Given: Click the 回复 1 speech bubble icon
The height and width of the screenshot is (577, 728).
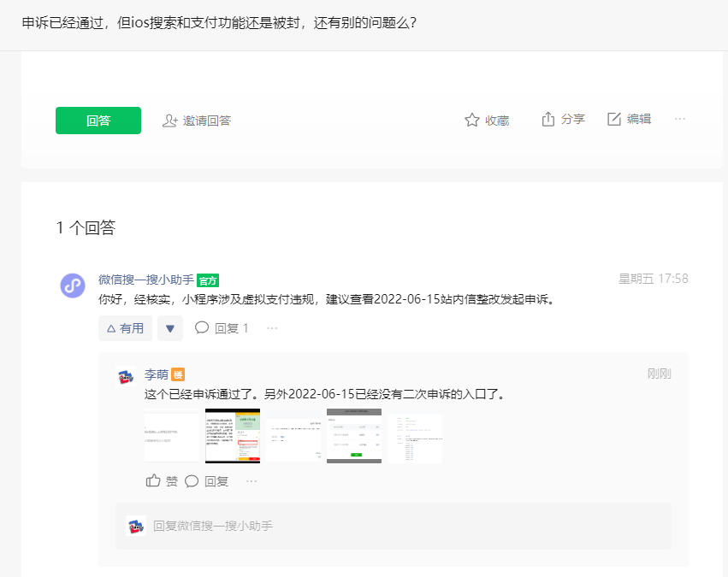Looking at the screenshot, I should 202,328.
